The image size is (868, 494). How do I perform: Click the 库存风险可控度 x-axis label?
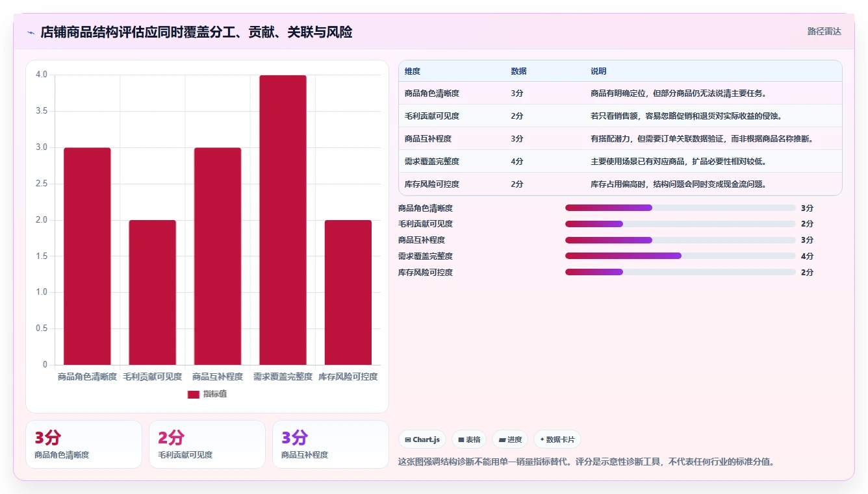[x=348, y=377]
